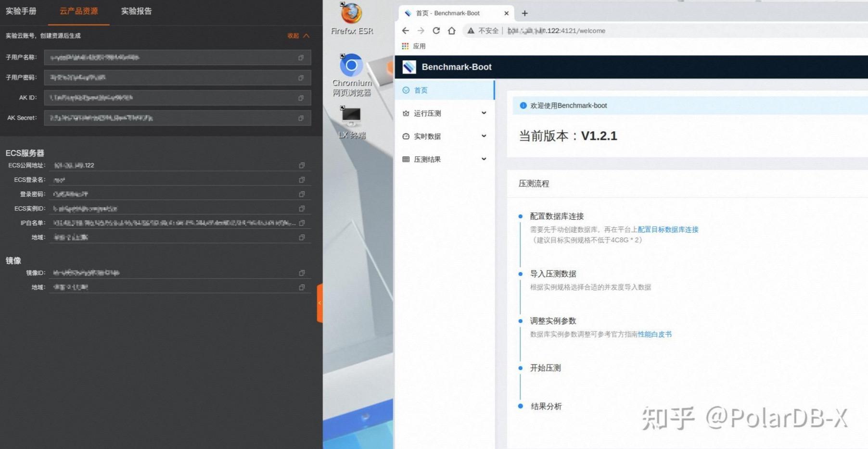
Task: Collapse the account panel using 收起
Action: click(x=294, y=36)
